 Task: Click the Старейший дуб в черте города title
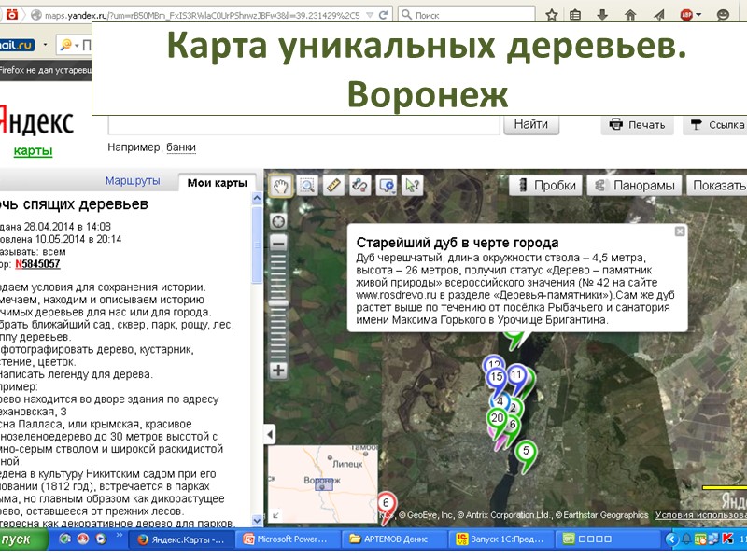pyautogui.click(x=458, y=243)
